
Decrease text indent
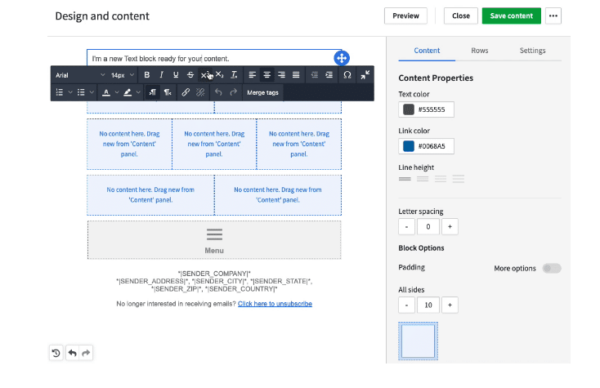tap(314, 75)
